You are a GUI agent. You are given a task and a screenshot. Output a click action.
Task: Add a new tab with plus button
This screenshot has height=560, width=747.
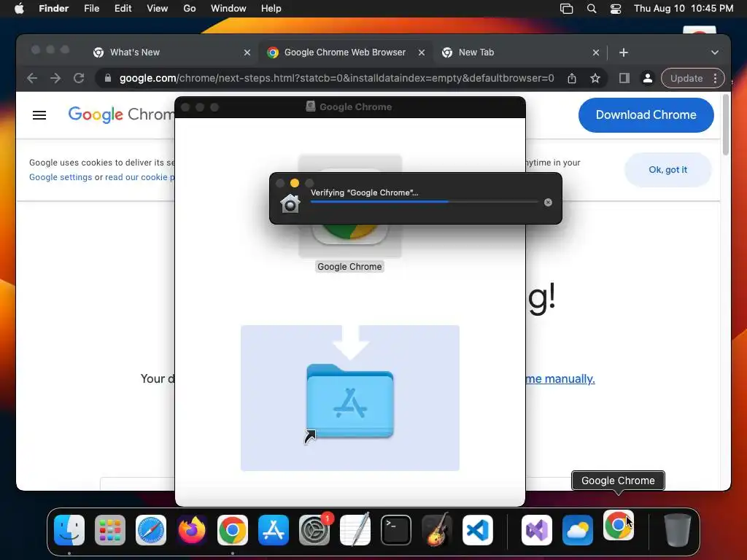624,52
